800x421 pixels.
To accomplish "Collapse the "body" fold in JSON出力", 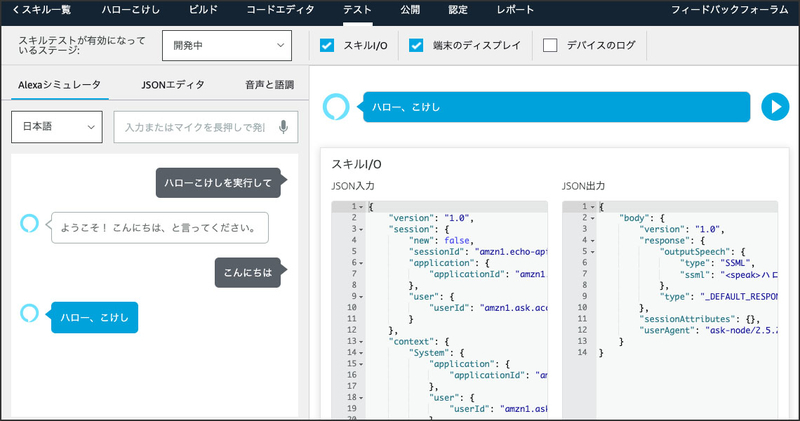I will pyautogui.click(x=592, y=218).
